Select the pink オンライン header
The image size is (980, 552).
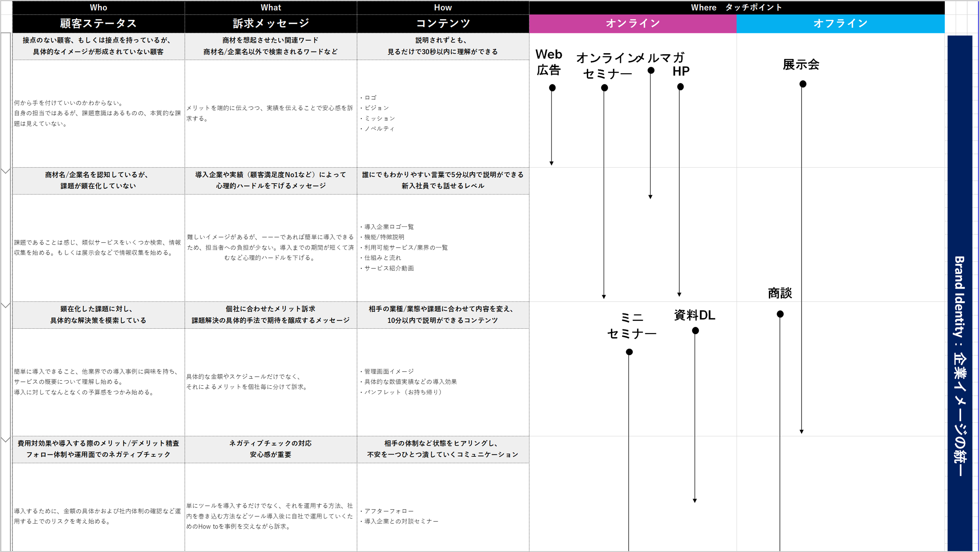[633, 24]
